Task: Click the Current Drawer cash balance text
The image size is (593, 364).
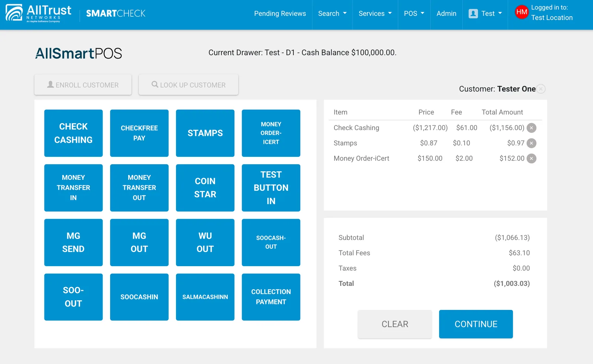Action: point(302,53)
